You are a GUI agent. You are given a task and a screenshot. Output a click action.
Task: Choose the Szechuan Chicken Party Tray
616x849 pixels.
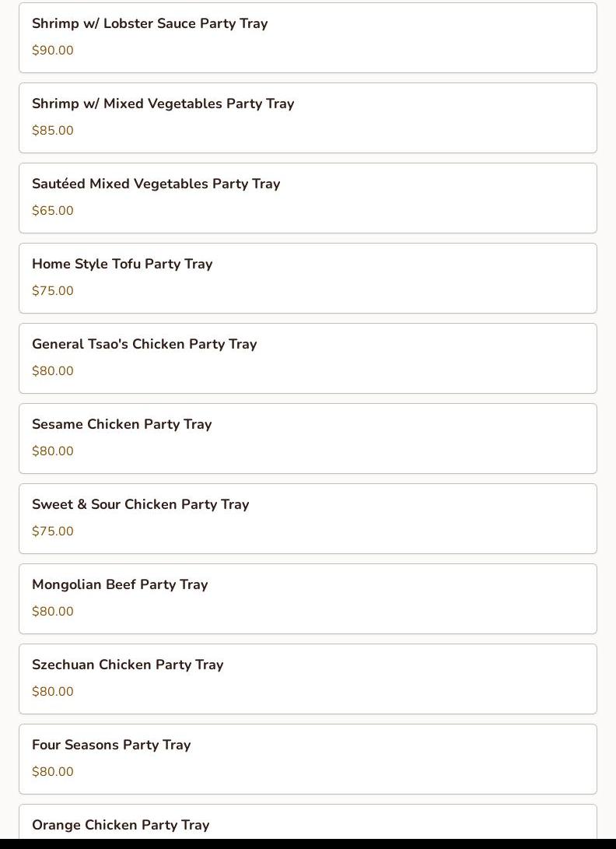(x=128, y=665)
